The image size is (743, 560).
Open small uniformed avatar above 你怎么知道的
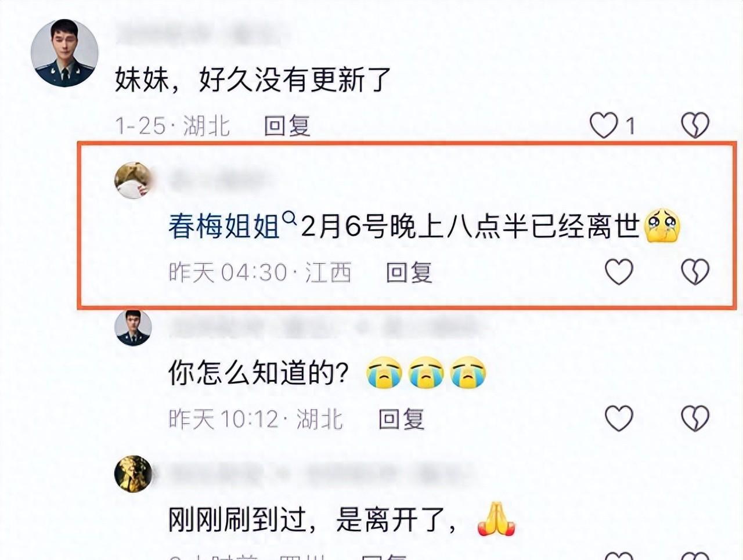(x=134, y=327)
